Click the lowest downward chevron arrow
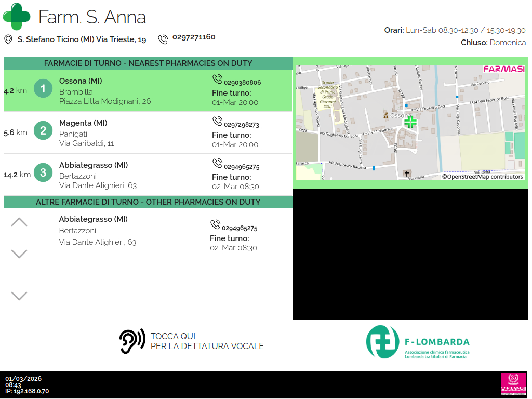The width and height of the screenshot is (532, 399). [19, 296]
